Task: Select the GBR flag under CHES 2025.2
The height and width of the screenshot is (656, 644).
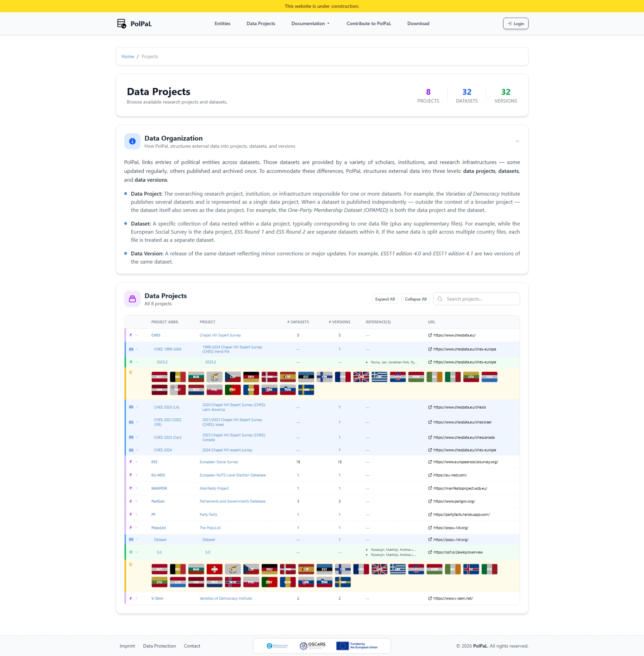Action: [361, 377]
